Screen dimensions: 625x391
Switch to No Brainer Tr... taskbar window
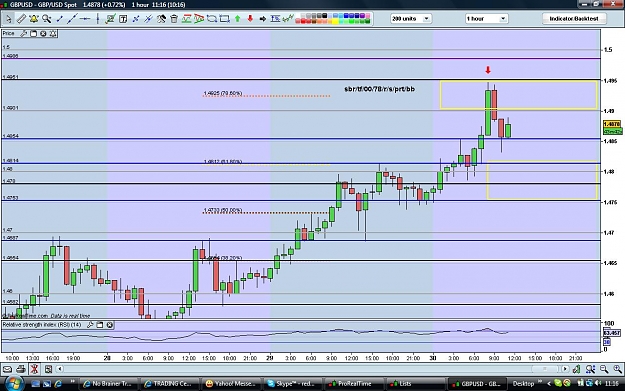(x=107, y=384)
